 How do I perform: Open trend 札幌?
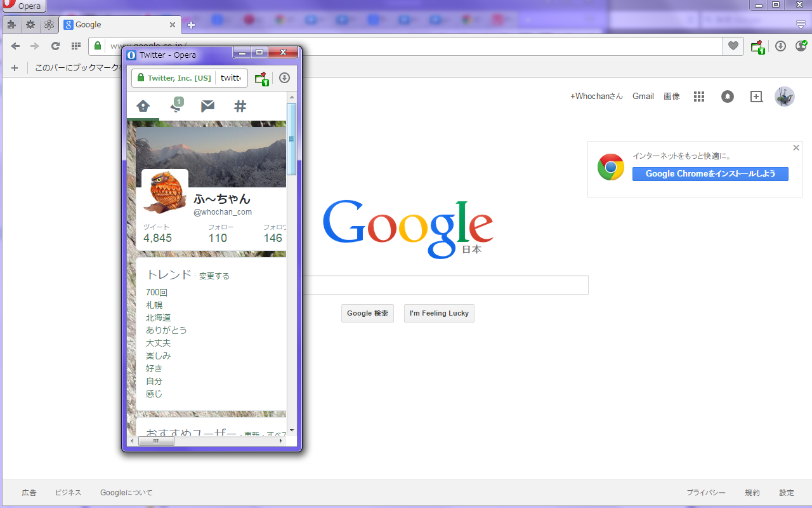tap(154, 305)
